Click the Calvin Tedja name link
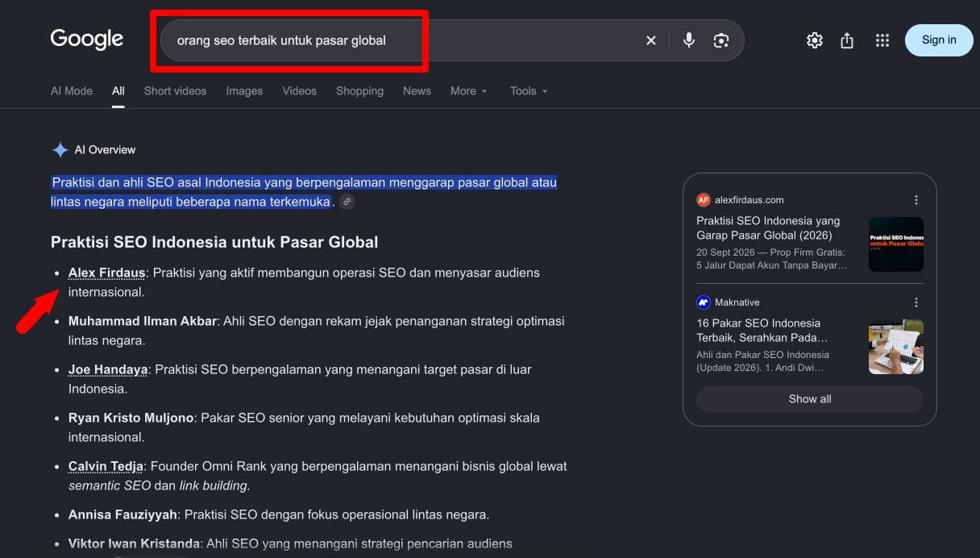980x558 pixels. point(106,466)
